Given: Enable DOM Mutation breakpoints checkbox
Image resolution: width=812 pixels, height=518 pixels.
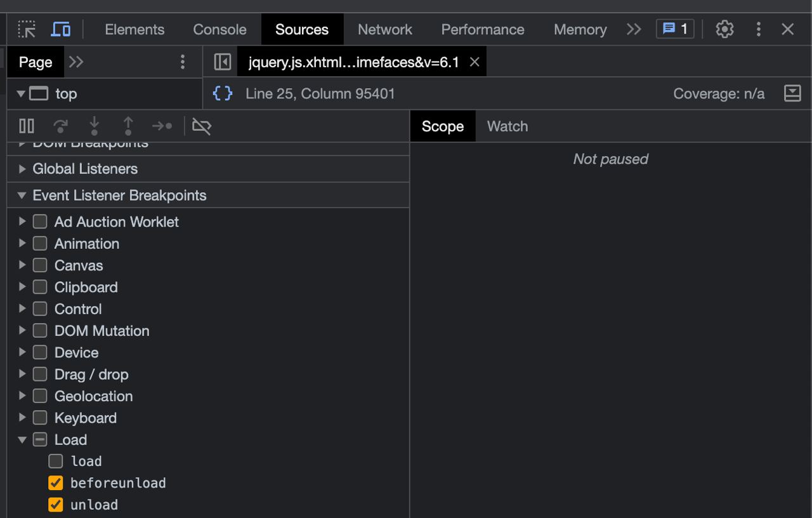Looking at the screenshot, I should pos(40,330).
